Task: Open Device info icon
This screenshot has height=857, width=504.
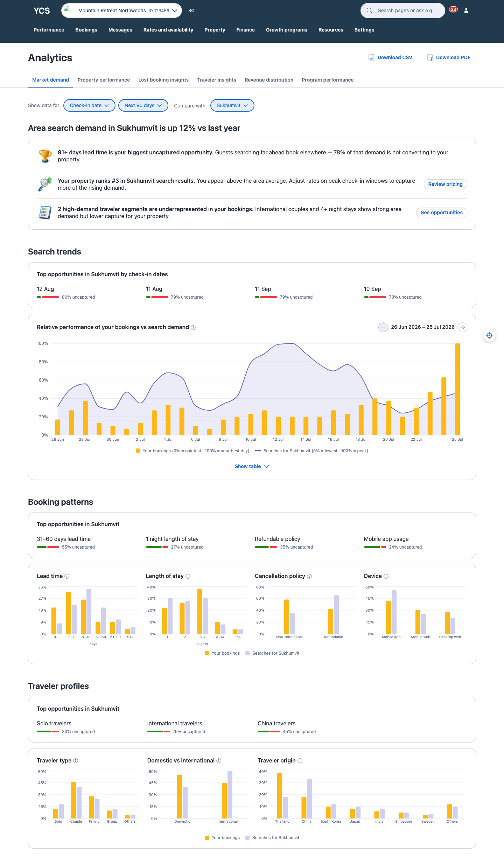Action: point(386,576)
